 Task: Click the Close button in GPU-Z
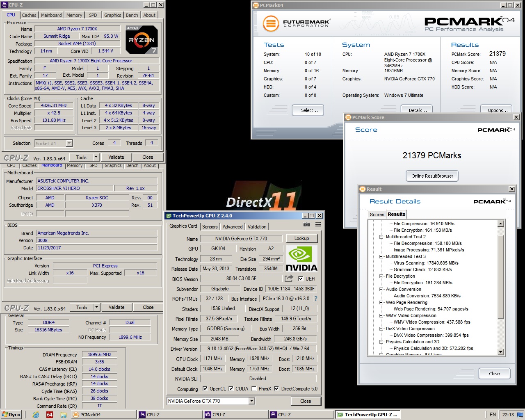[x=306, y=401]
